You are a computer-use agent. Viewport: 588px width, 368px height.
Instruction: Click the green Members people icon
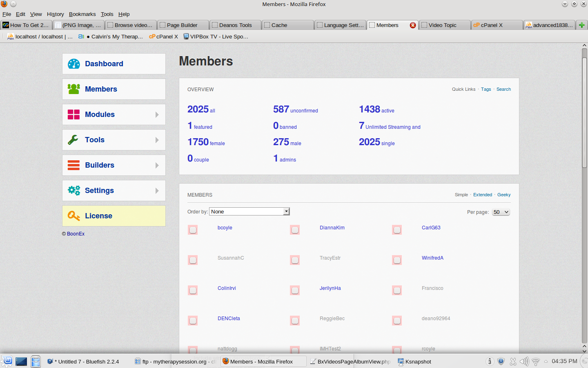pos(74,89)
